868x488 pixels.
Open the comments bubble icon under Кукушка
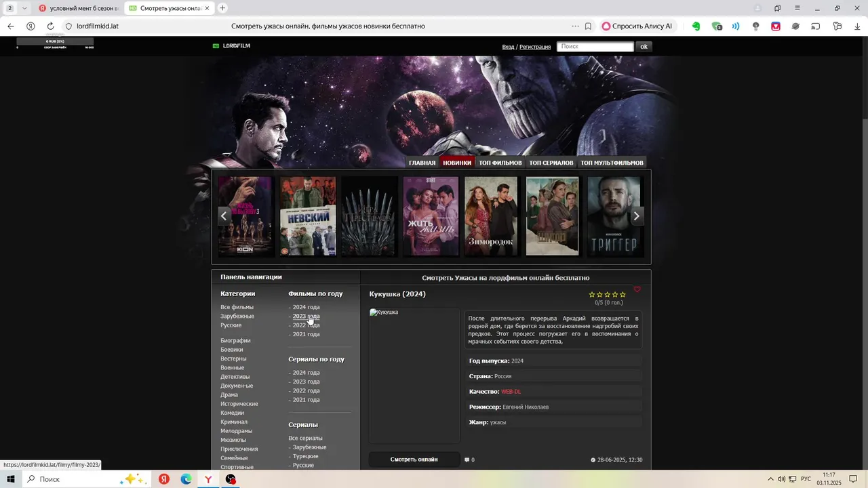[x=467, y=460]
